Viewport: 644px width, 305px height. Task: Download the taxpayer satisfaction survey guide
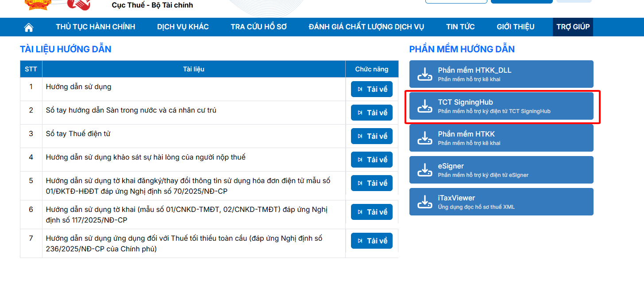pyautogui.click(x=372, y=160)
